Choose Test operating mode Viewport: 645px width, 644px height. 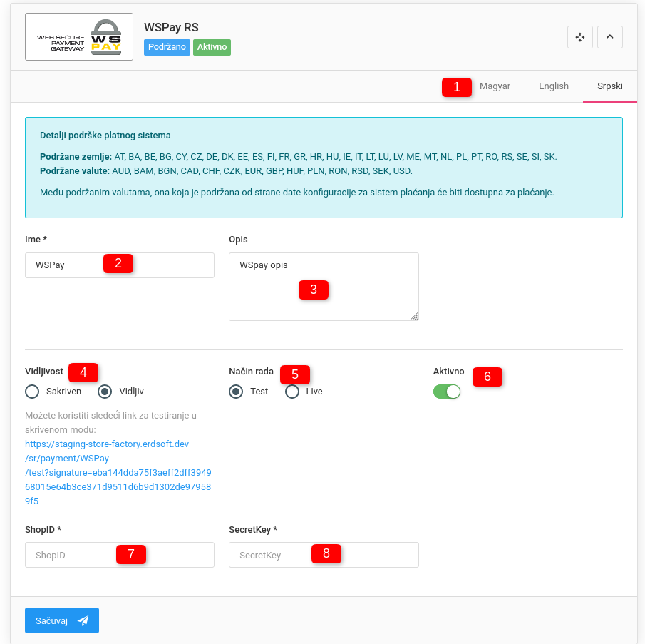click(236, 392)
